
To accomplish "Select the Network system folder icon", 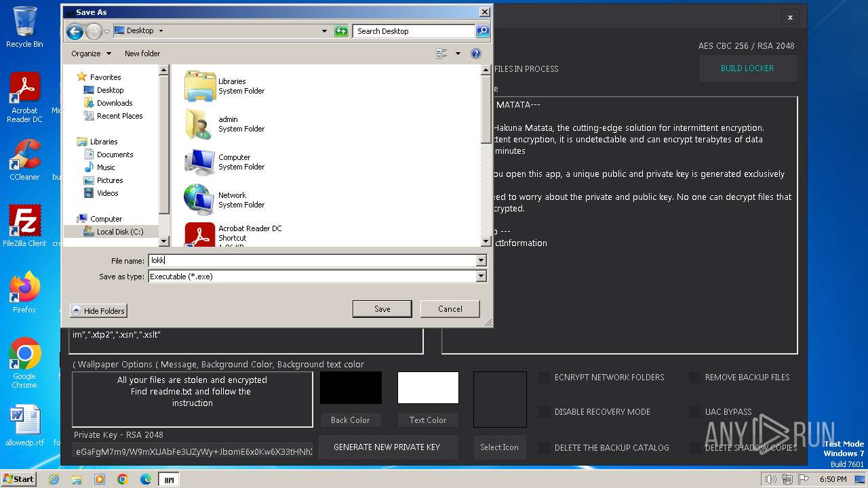I will (x=199, y=199).
